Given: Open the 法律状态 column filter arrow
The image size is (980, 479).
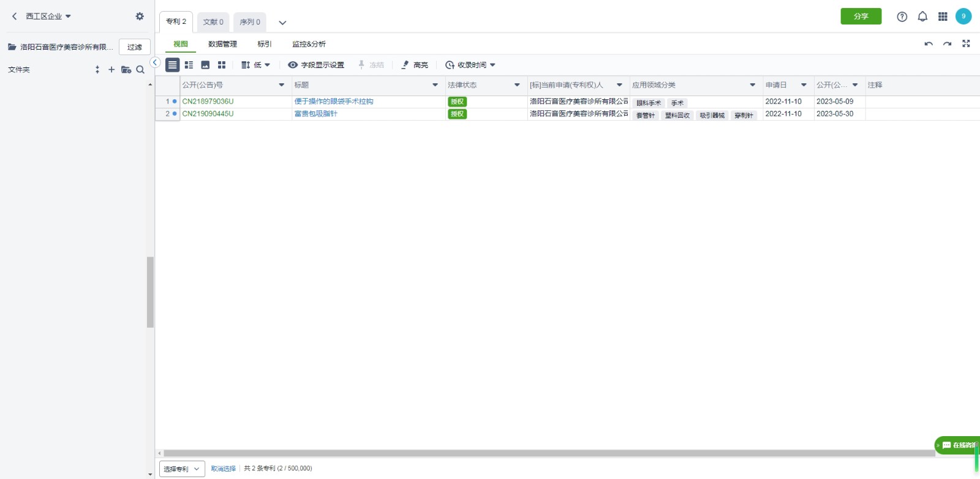Looking at the screenshot, I should coord(517,85).
